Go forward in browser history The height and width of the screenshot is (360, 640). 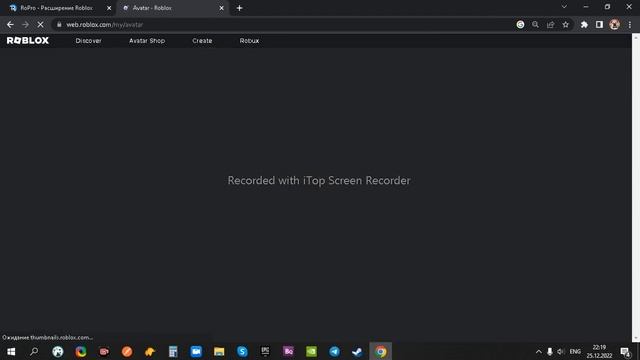click(x=25, y=24)
